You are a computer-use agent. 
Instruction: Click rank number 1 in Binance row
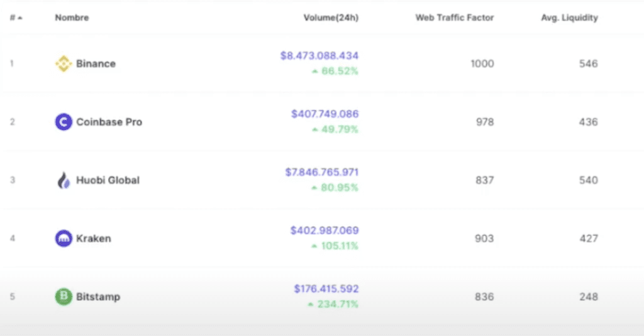tap(12, 63)
